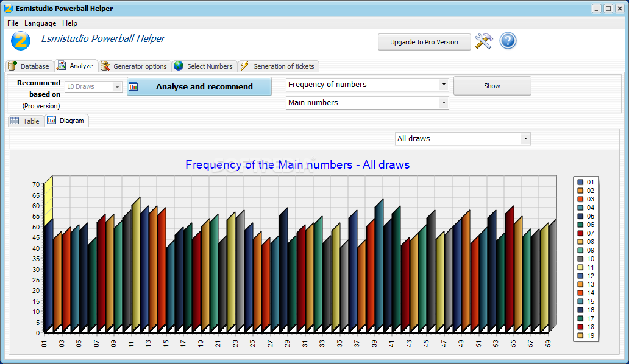The height and width of the screenshot is (364, 629).
Task: Click the x-axis label 29
Action: pos(287,343)
